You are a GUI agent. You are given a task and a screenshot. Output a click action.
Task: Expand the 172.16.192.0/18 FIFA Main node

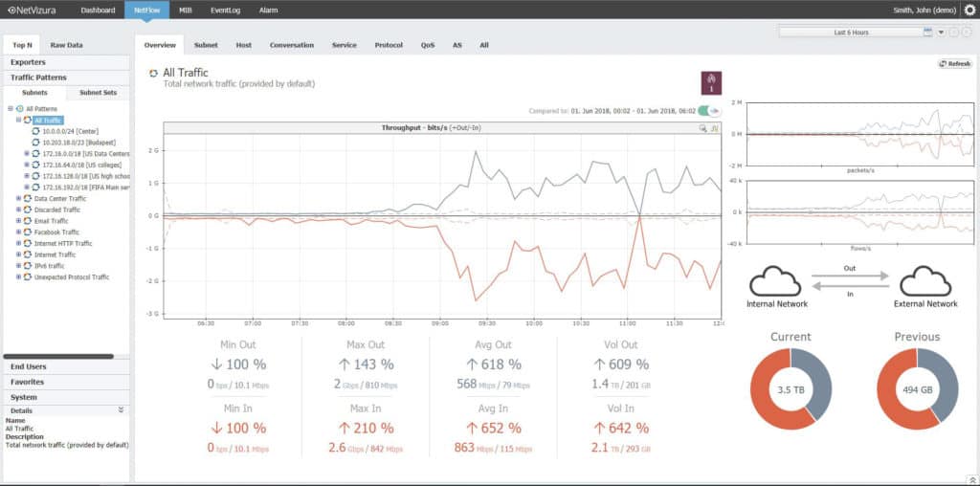tap(27, 188)
